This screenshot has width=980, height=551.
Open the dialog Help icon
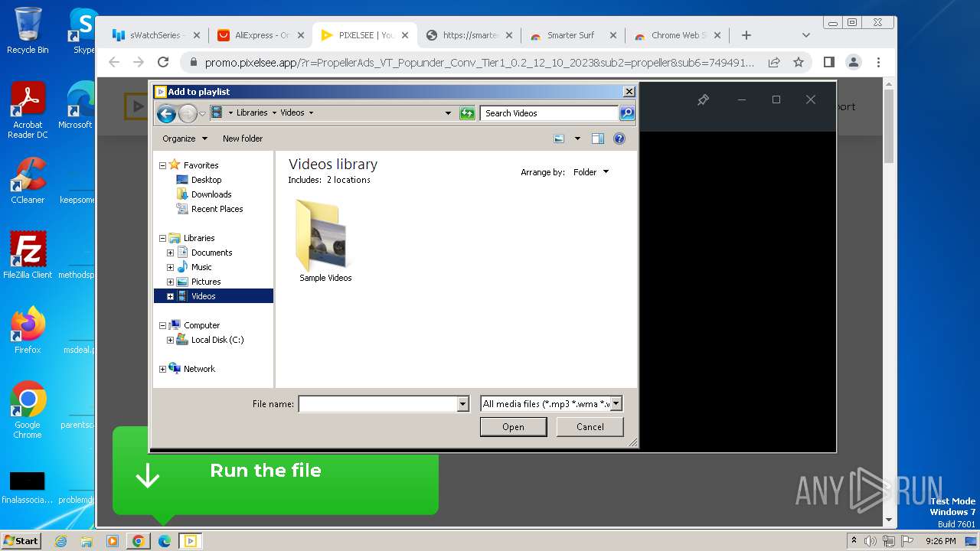pos(619,139)
